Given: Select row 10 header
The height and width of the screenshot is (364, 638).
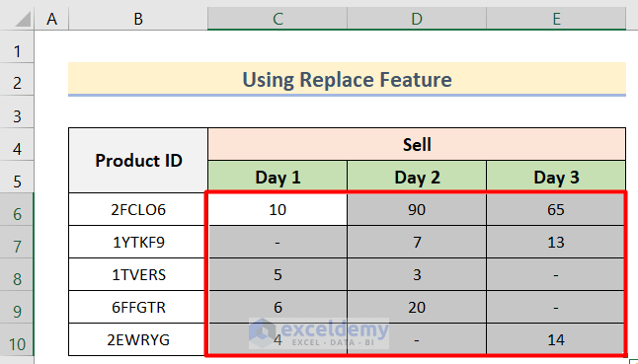Looking at the screenshot, I should pos(17,340).
